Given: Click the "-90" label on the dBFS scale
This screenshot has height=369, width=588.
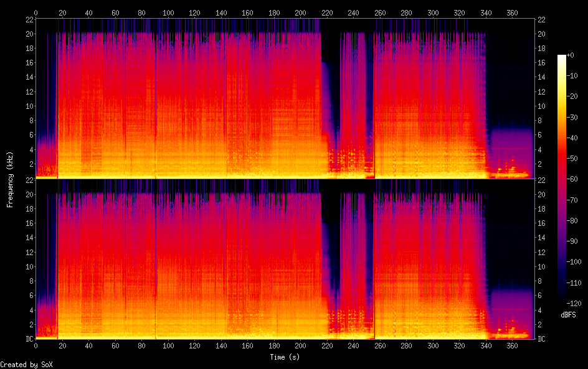Looking at the screenshot, I should point(572,241).
